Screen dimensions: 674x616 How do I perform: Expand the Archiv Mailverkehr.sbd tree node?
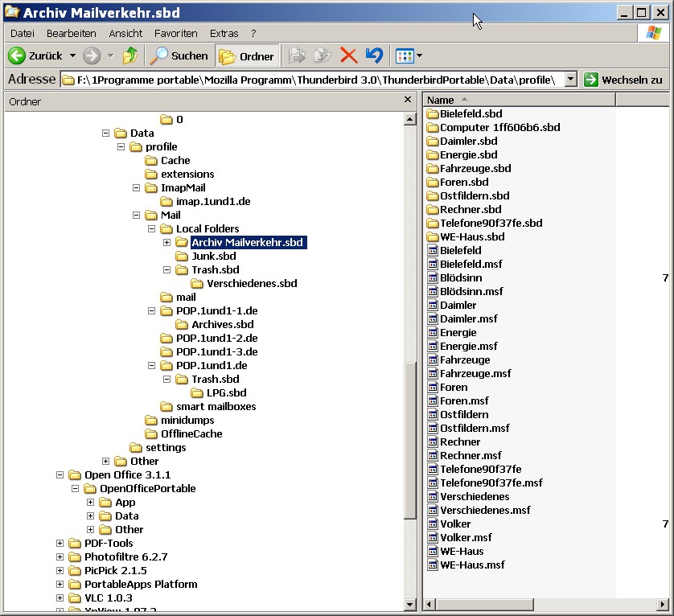pos(167,242)
